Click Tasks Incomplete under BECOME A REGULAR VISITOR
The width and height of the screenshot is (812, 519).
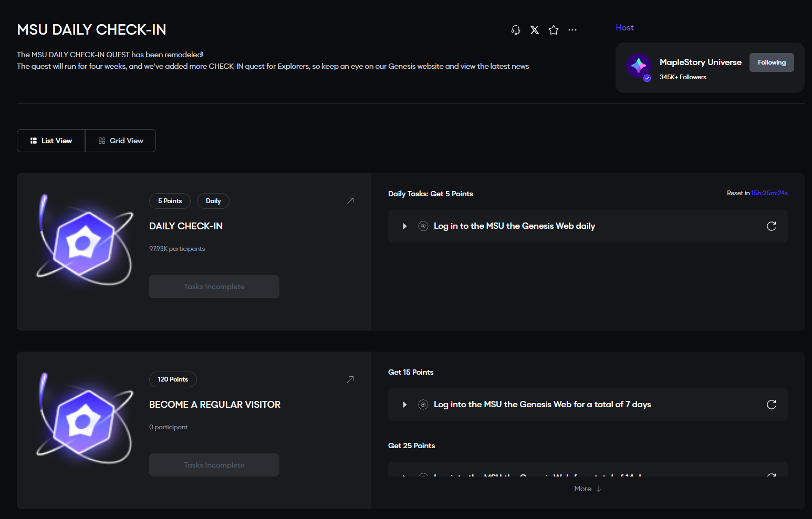tap(214, 465)
